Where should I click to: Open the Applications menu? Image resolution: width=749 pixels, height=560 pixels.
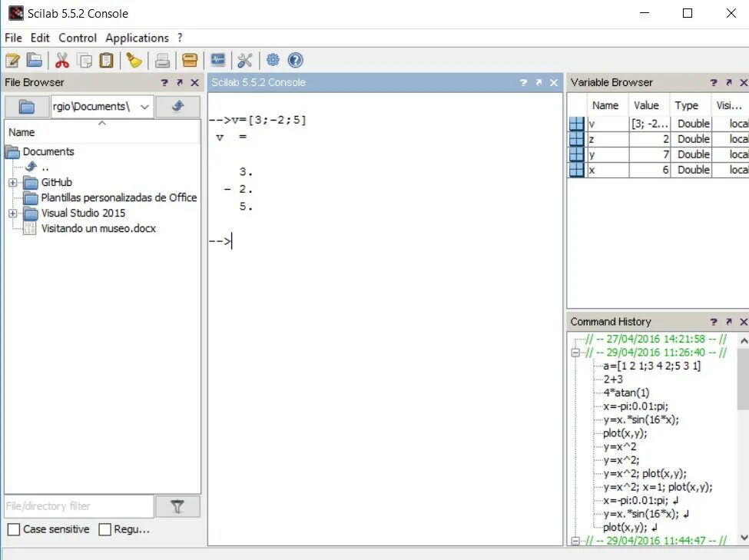[137, 38]
